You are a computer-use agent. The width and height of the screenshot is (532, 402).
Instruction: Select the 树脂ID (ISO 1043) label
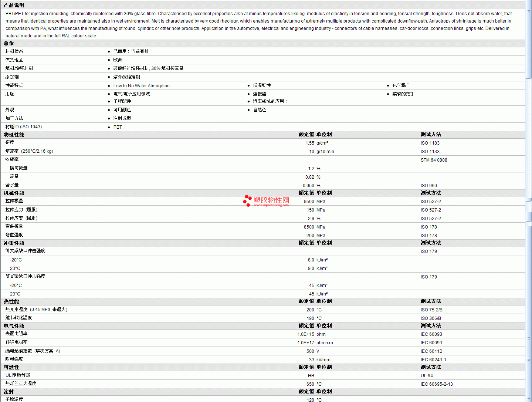[x=24, y=127]
